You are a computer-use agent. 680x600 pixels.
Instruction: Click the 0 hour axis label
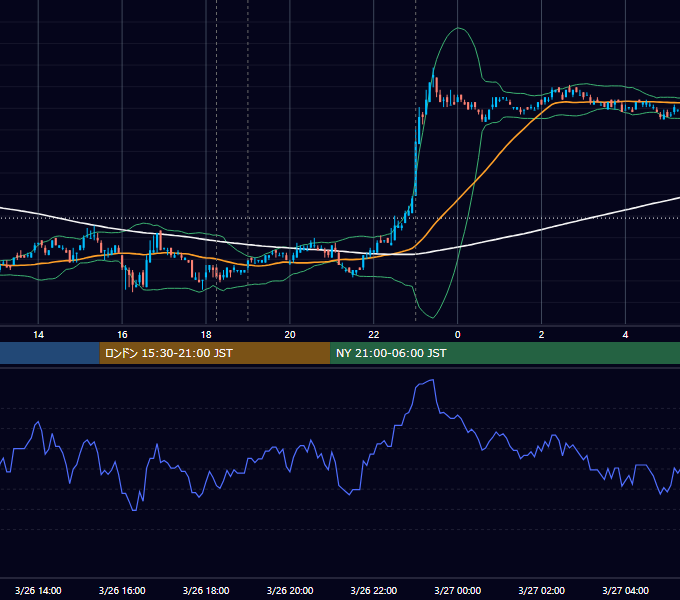[x=458, y=335]
